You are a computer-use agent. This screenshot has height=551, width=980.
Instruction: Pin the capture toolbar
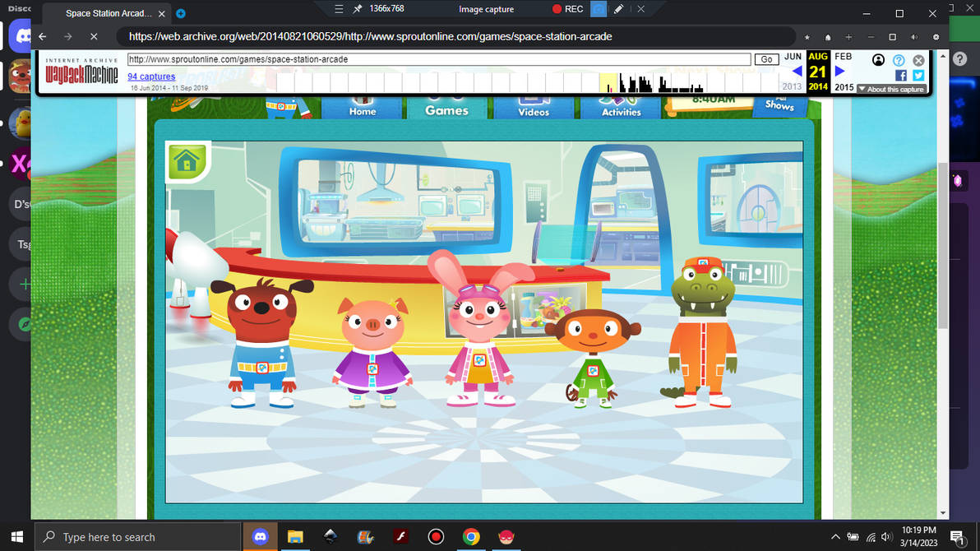pos(358,9)
